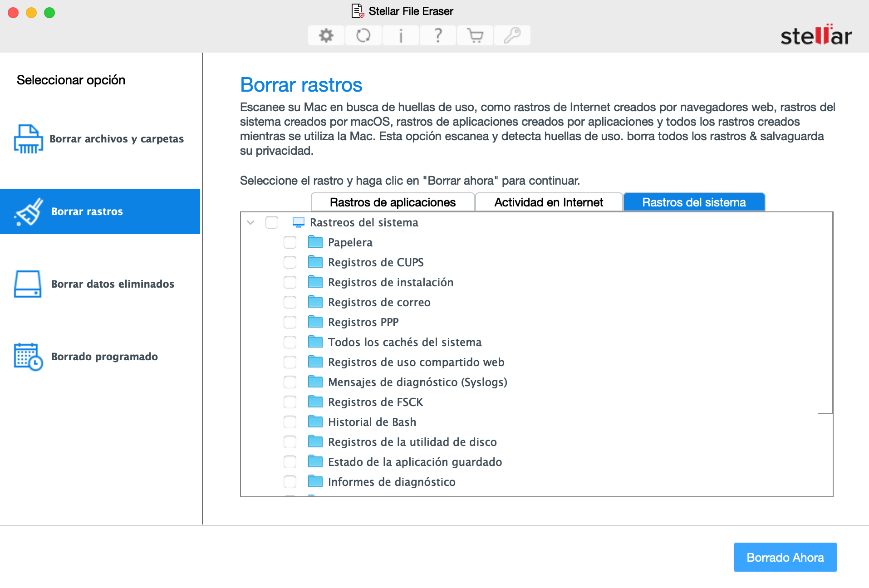This screenshot has width=869, height=588.
Task: Enable Mensajes de diagnóstico (Syslogs) checkbox
Action: click(x=290, y=382)
